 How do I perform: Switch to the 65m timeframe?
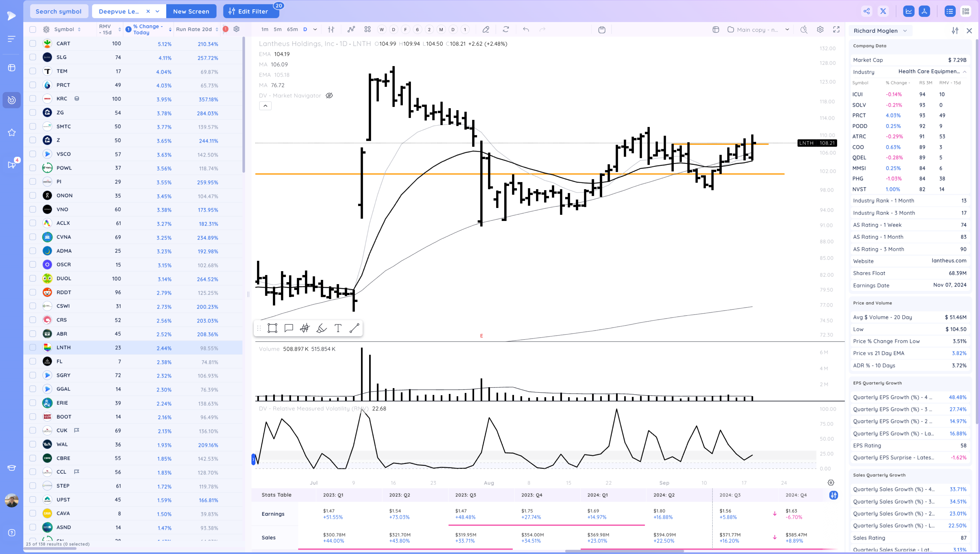pos(292,29)
